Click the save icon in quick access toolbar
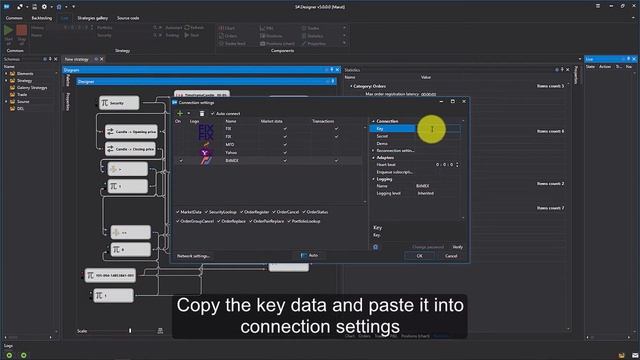Viewport: 640px width, 360px height. (34, 7)
